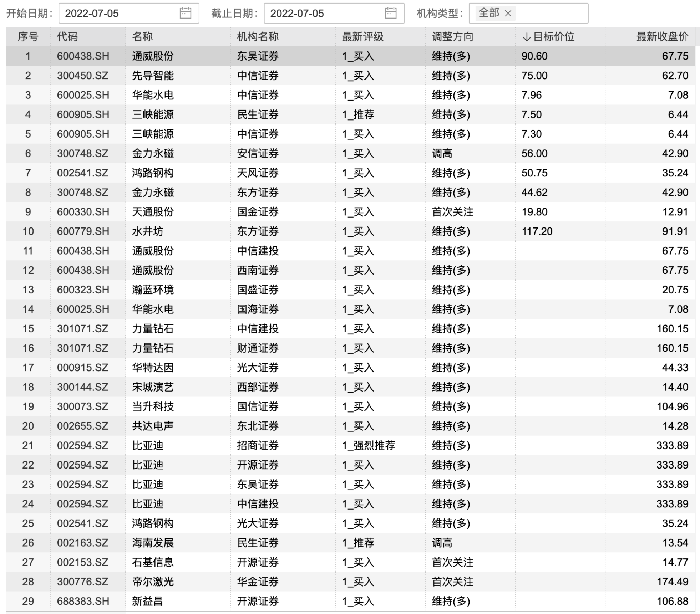Click 力量钻石 in row 15

(x=153, y=328)
